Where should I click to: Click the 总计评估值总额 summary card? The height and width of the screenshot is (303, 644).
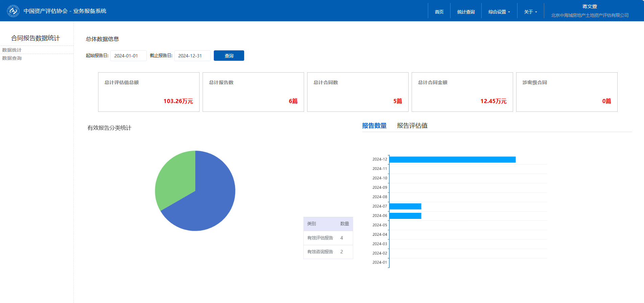click(x=148, y=92)
